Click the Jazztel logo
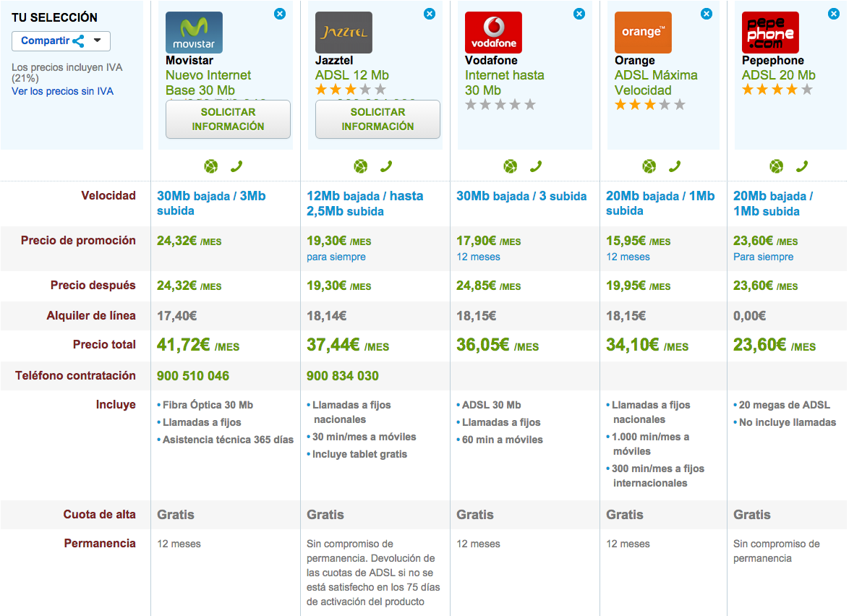849x616 pixels. click(x=344, y=33)
